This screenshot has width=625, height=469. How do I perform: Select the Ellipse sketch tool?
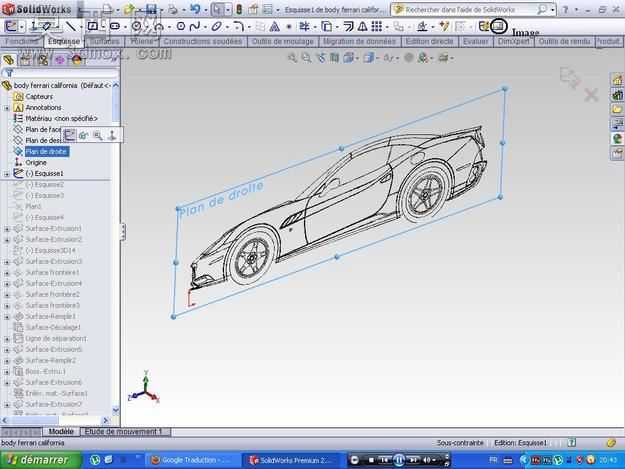pos(216,27)
